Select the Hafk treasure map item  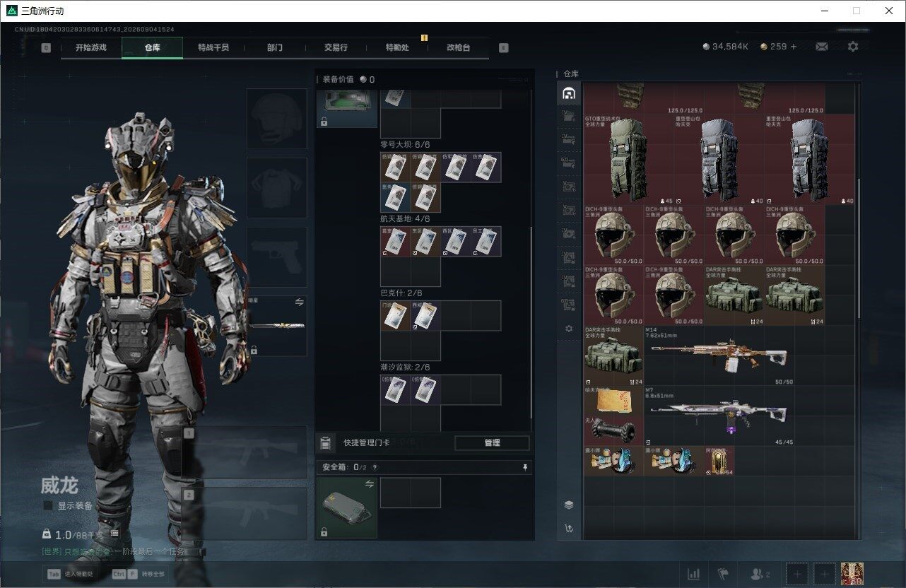614,401
